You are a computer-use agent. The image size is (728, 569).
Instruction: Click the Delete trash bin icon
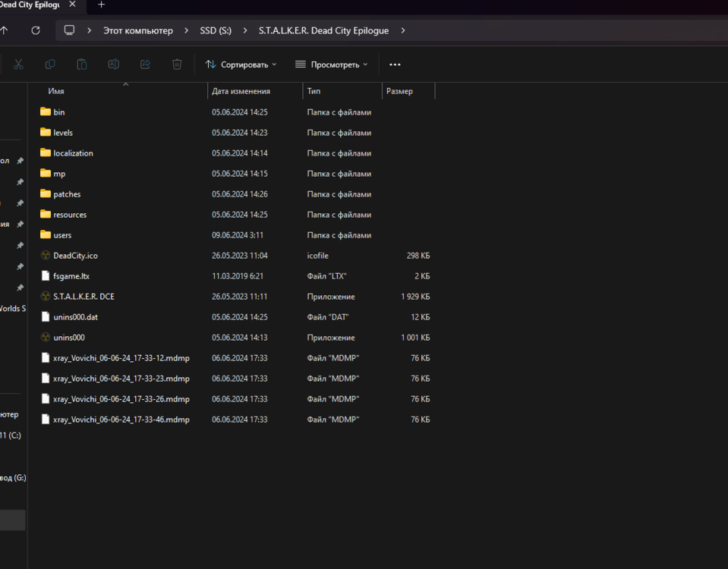pyautogui.click(x=177, y=64)
